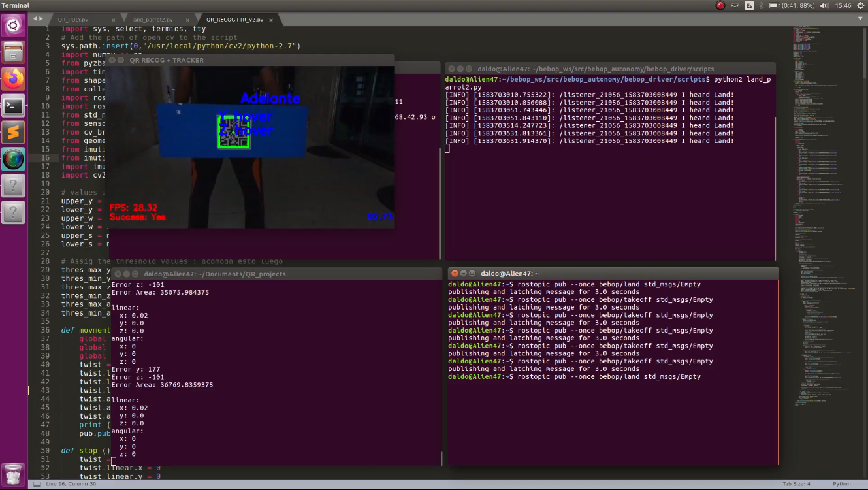The height and width of the screenshot is (490, 868).
Task: Click the red recording indicator in the top panel
Action: click(720, 5)
